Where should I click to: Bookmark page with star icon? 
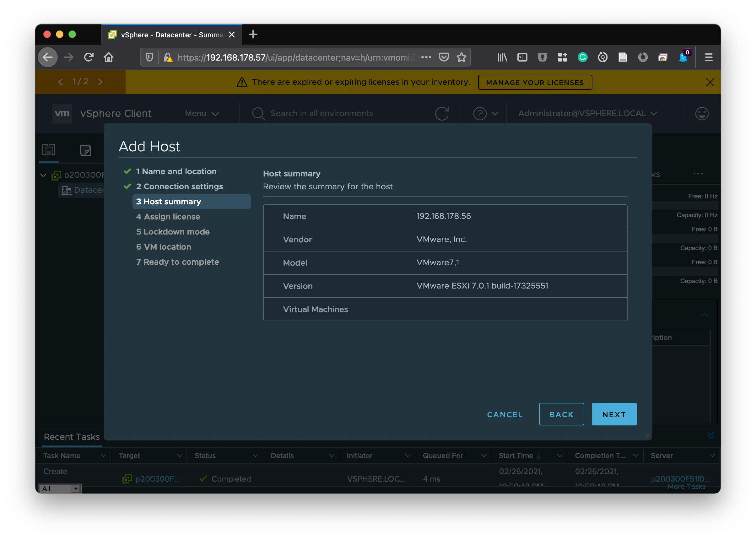coord(462,57)
